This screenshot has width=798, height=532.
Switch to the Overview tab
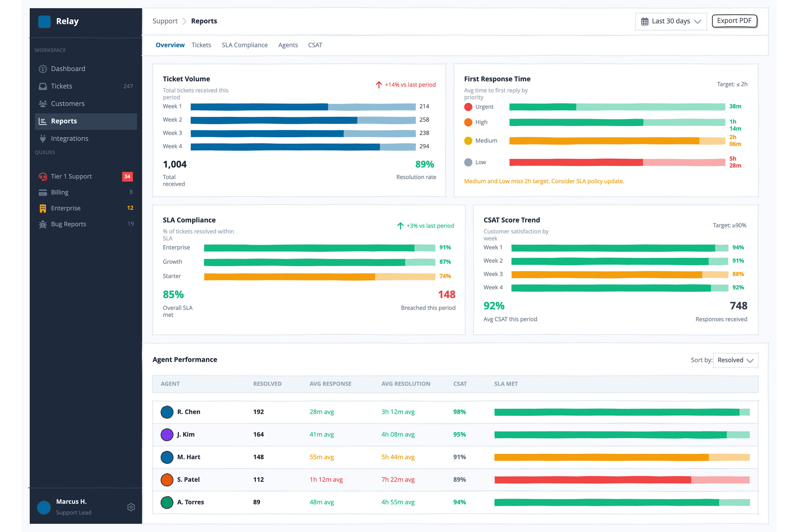(170, 45)
